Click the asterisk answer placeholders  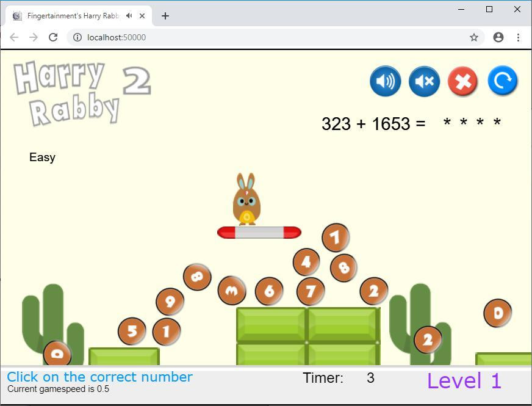pos(472,122)
